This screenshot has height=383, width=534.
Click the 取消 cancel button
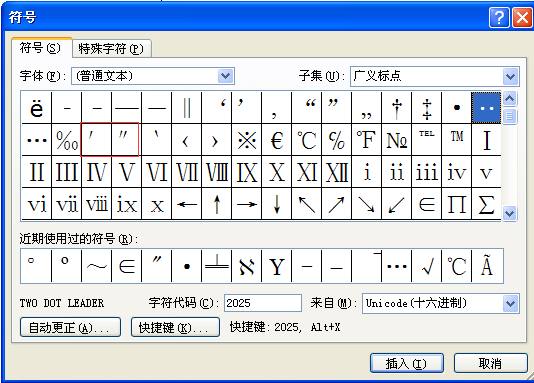(x=491, y=363)
